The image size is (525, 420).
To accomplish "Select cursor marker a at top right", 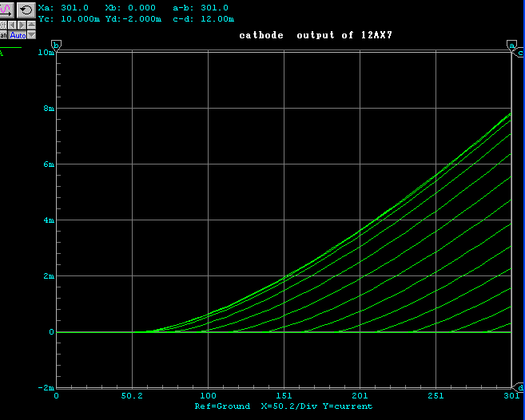I will tap(511, 45).
